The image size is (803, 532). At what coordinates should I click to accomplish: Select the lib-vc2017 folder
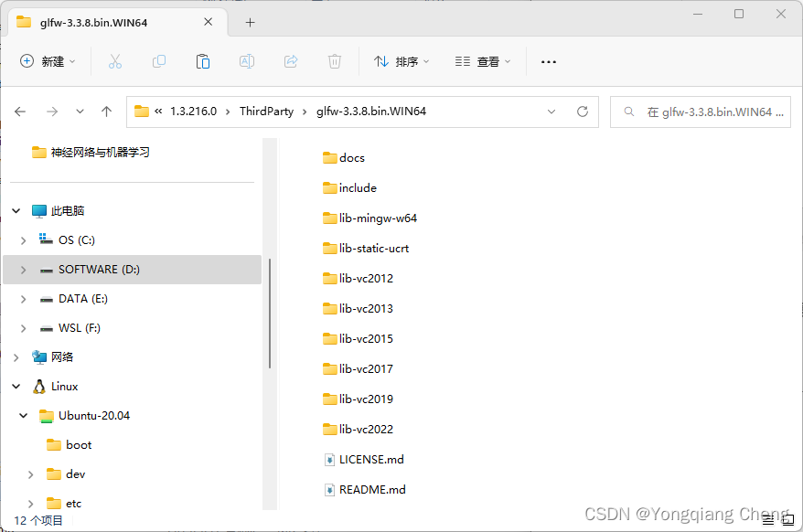(x=358, y=369)
